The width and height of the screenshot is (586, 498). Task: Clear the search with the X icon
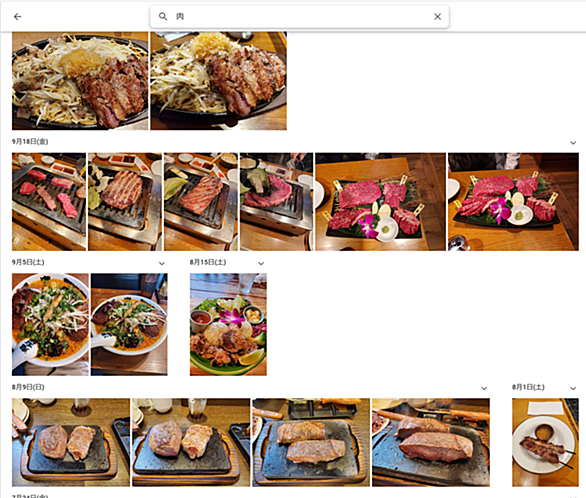437,16
